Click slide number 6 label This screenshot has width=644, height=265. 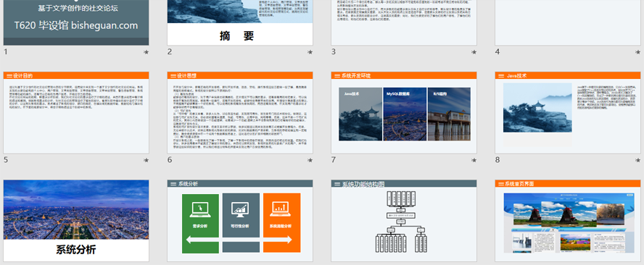coord(170,160)
